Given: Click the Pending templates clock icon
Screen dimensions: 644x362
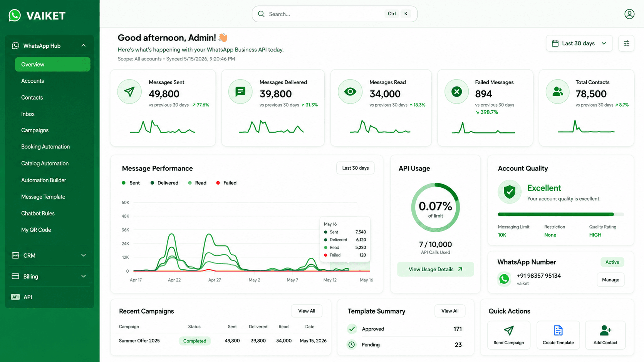Looking at the screenshot, I should coord(352,345).
